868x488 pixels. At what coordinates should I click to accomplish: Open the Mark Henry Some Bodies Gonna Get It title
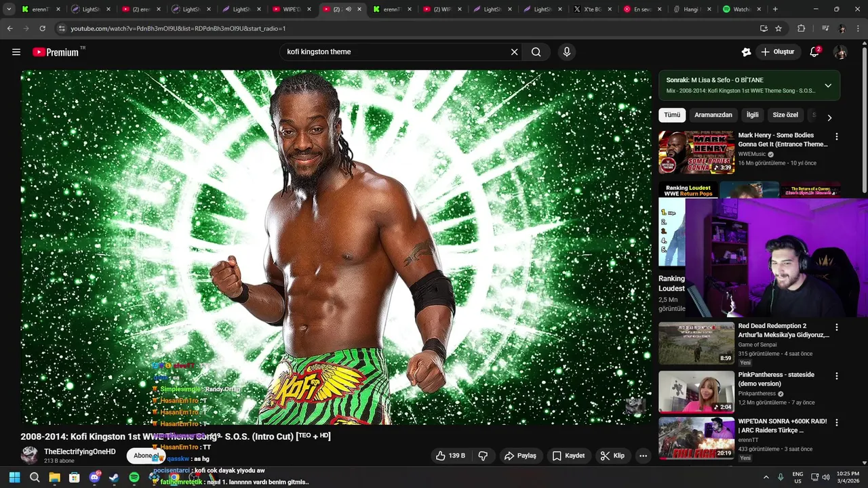783,140
